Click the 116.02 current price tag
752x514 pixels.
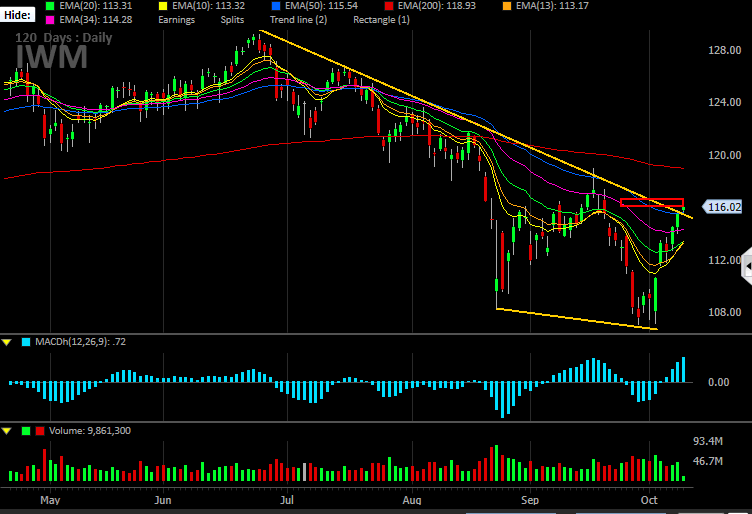[722, 207]
